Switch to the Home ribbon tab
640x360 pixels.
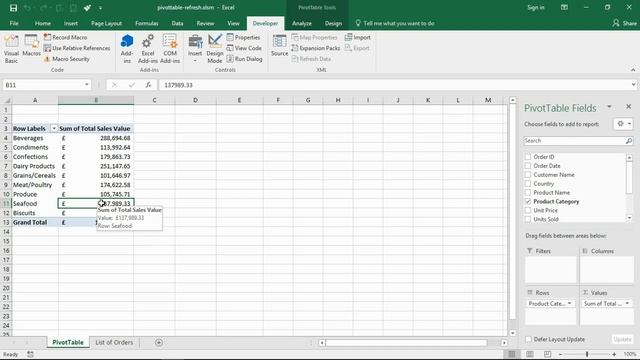pos(43,23)
